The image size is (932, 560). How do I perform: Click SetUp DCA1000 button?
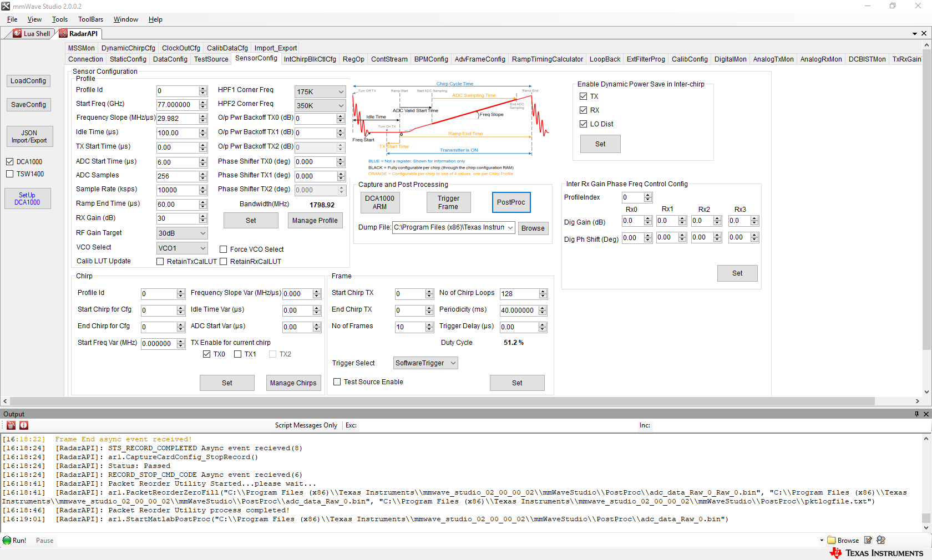pos(27,198)
